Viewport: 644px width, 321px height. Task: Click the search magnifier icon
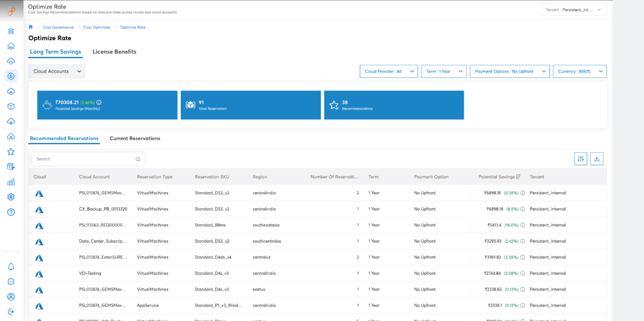tap(138, 159)
